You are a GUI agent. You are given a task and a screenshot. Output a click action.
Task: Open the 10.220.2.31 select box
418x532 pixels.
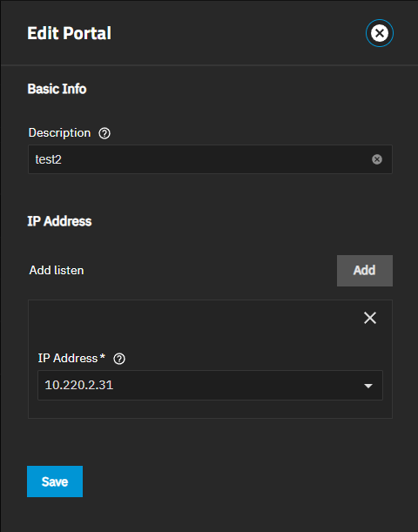[210, 385]
